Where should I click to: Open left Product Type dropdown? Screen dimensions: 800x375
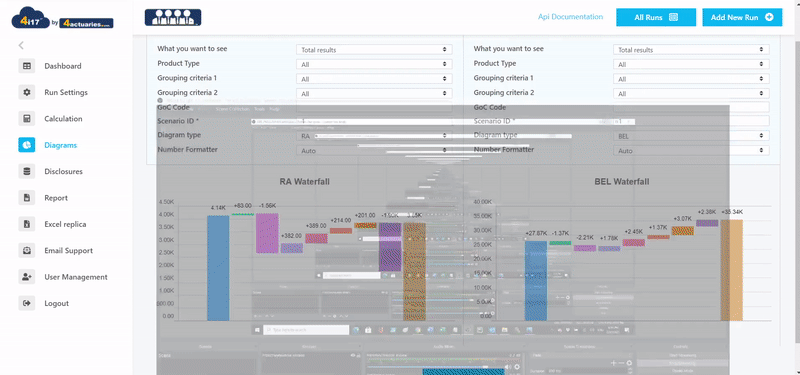[374, 64]
